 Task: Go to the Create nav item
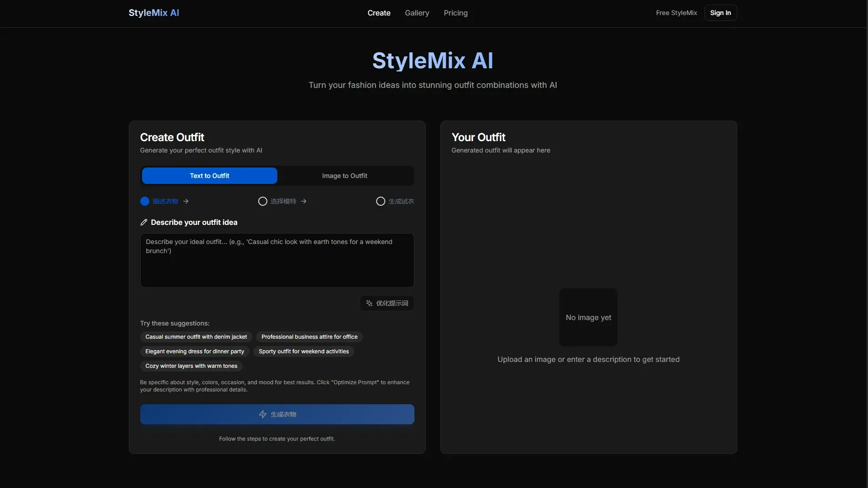(379, 13)
